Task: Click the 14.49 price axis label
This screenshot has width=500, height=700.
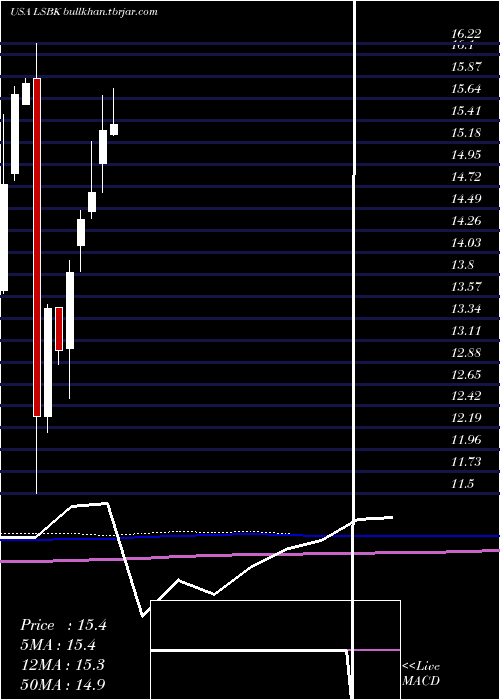Action: [466, 199]
